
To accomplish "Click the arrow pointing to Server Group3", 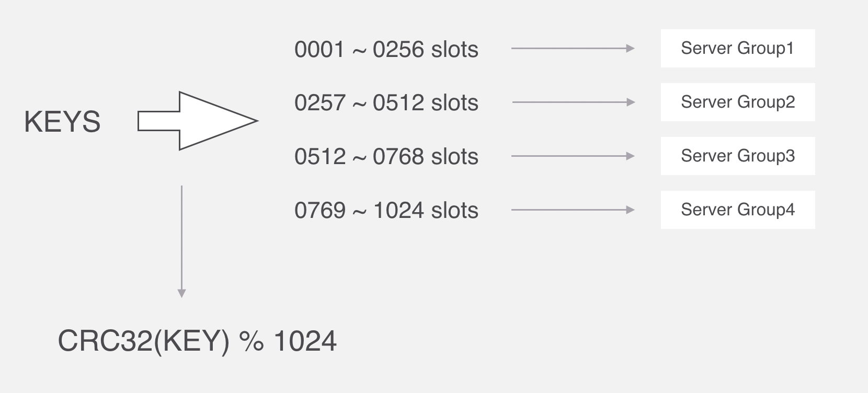I will 573,156.
